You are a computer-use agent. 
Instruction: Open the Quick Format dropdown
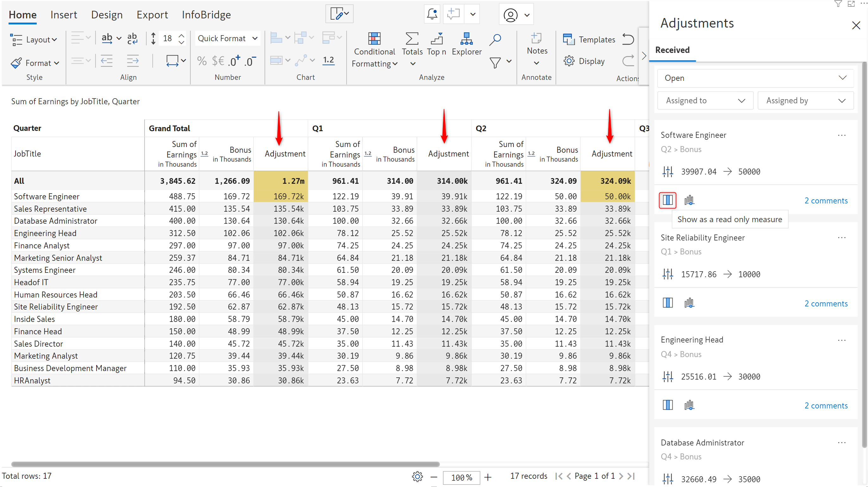(227, 38)
